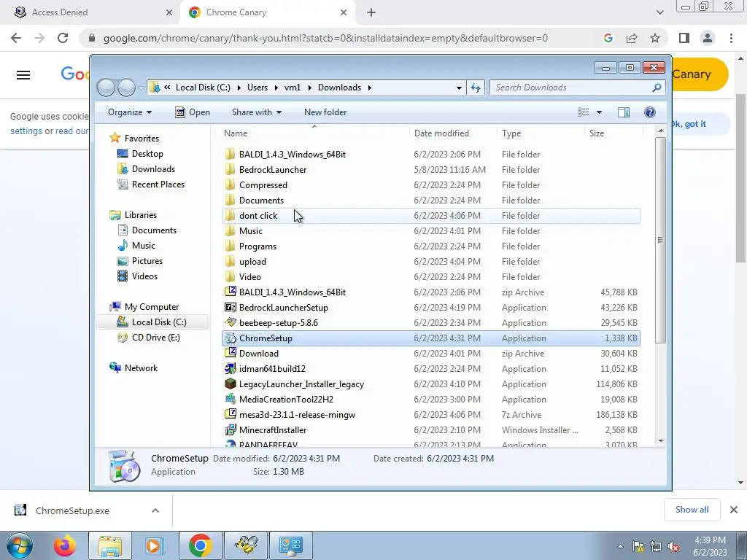Sort by Date modified column header
Image resolution: width=747 pixels, height=560 pixels.
452,133
